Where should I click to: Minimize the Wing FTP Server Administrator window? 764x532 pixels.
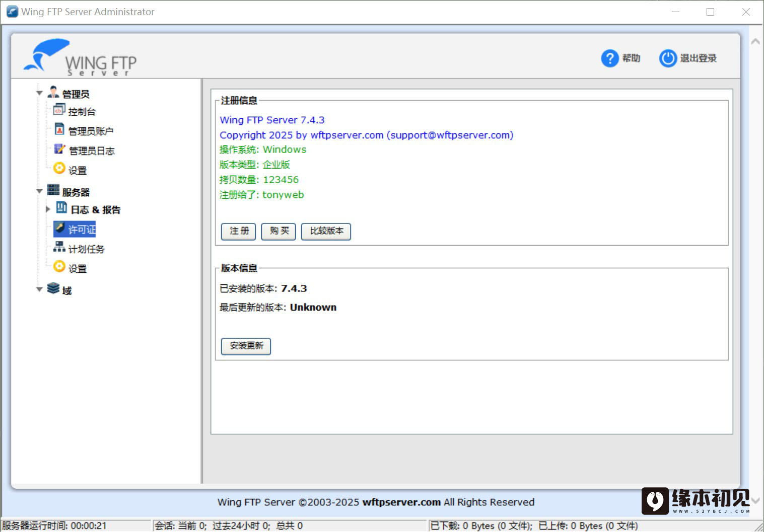point(675,12)
